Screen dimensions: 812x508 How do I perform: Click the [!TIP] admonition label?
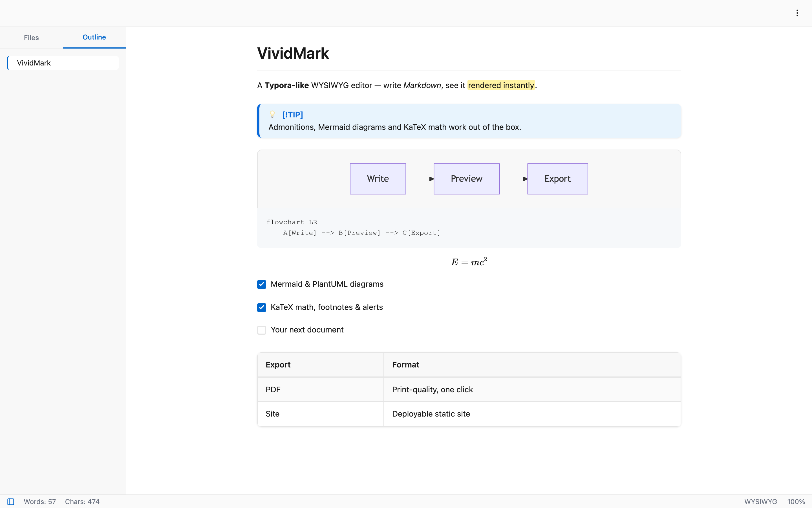click(x=293, y=115)
